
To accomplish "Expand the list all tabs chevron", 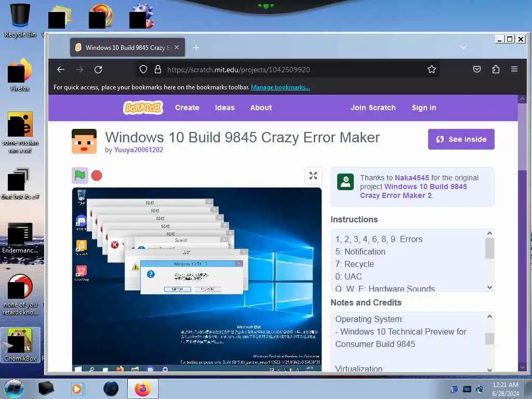I will point(463,47).
